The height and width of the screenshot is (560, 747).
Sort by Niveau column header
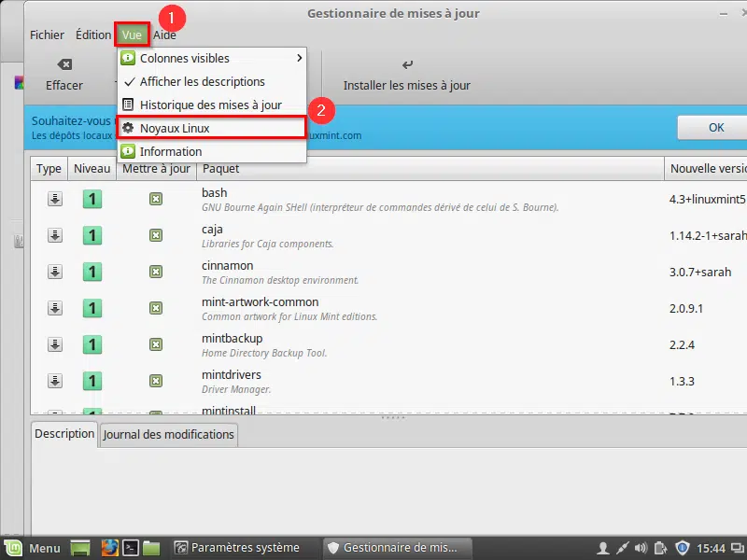coord(92,169)
